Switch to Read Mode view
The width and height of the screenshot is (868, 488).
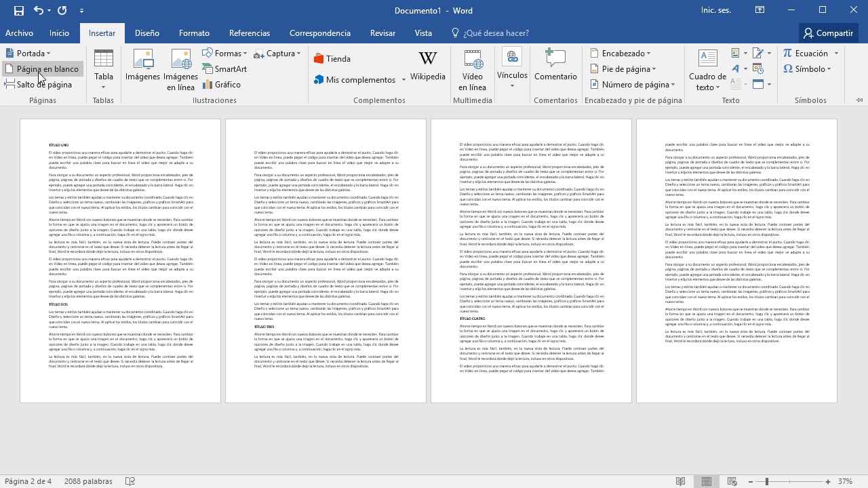click(681, 481)
